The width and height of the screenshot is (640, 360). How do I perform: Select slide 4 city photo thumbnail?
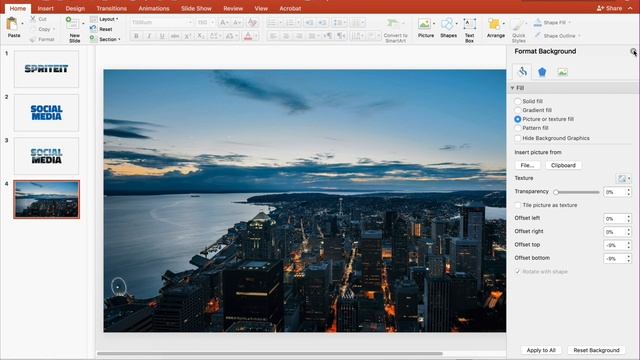coord(46,199)
